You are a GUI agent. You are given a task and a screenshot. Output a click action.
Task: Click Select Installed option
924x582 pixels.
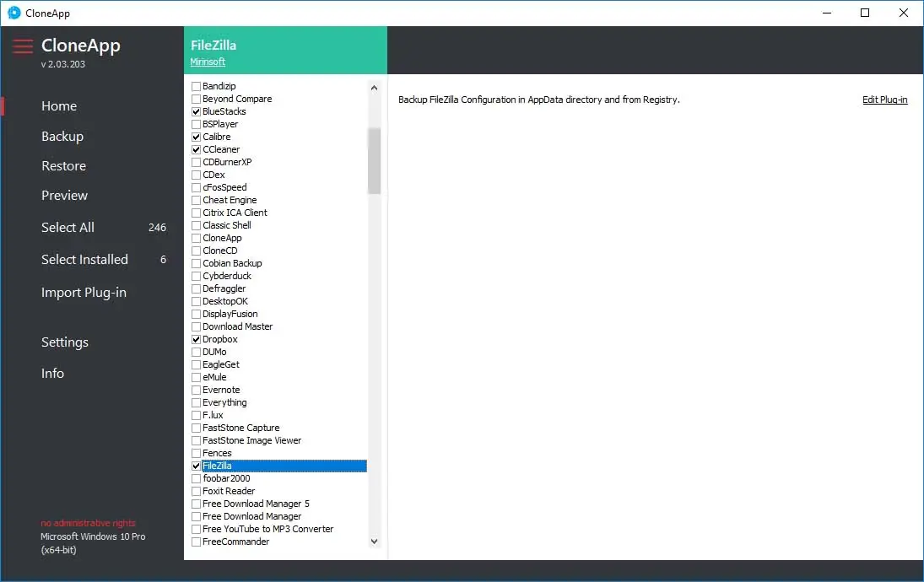[x=84, y=259]
